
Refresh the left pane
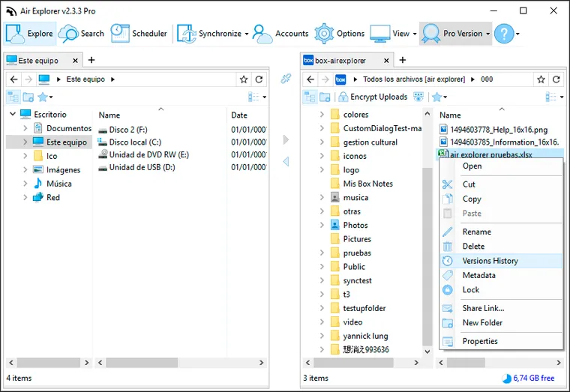point(259,79)
